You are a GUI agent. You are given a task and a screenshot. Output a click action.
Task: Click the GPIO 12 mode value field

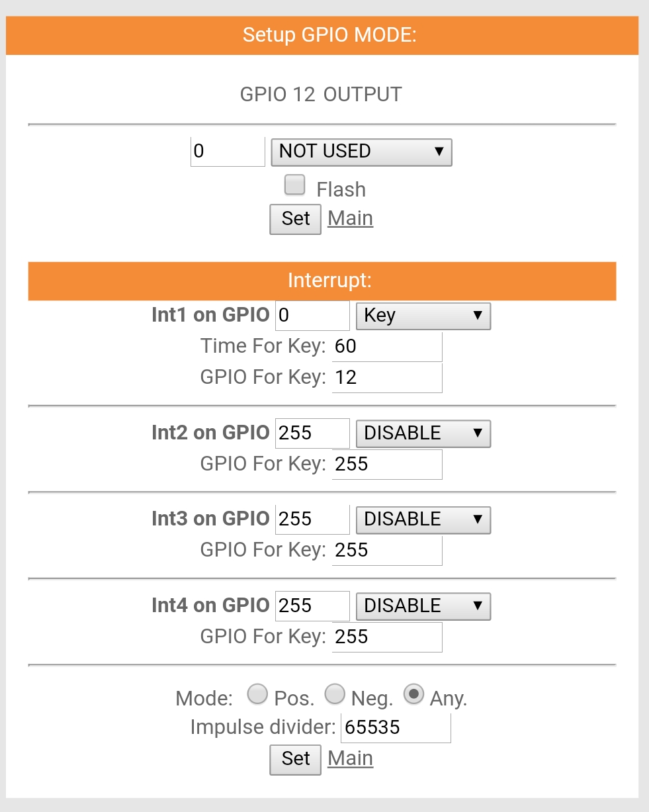(x=228, y=152)
